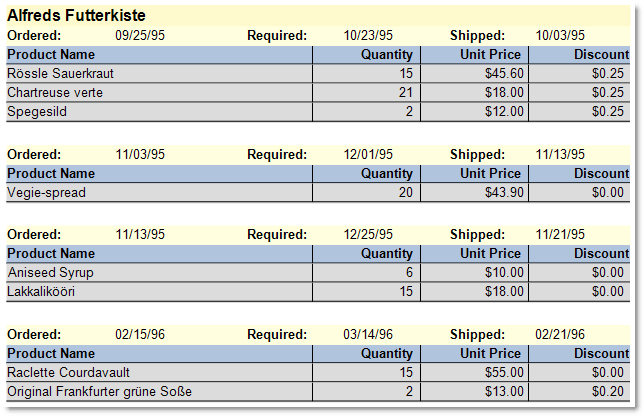The height and width of the screenshot is (416, 644).
Task: Click the 02/21/96 shipped date
Action: [x=561, y=334]
